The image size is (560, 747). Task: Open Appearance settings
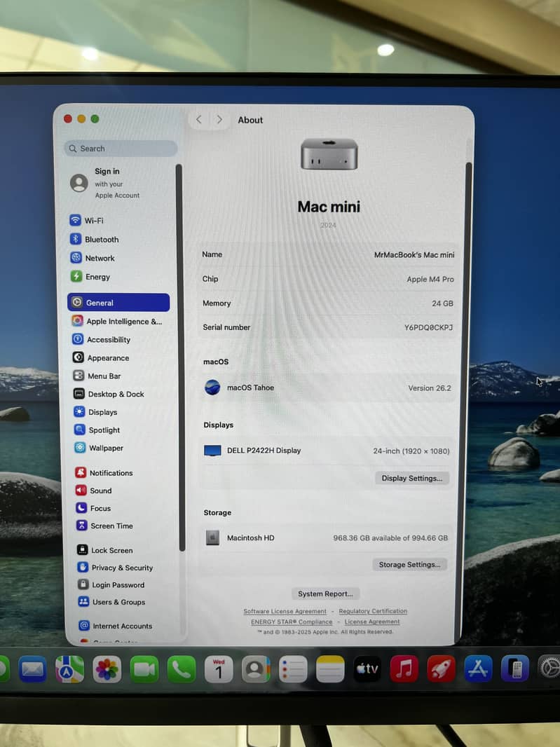100,357
